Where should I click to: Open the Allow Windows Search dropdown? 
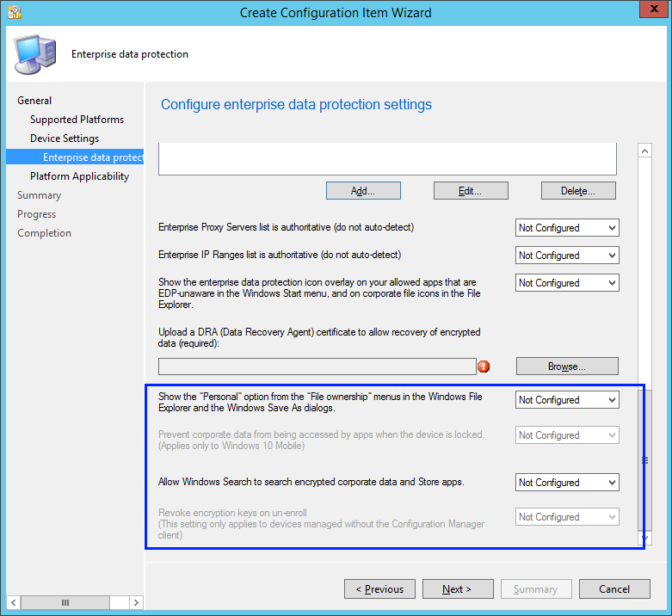[x=567, y=483]
